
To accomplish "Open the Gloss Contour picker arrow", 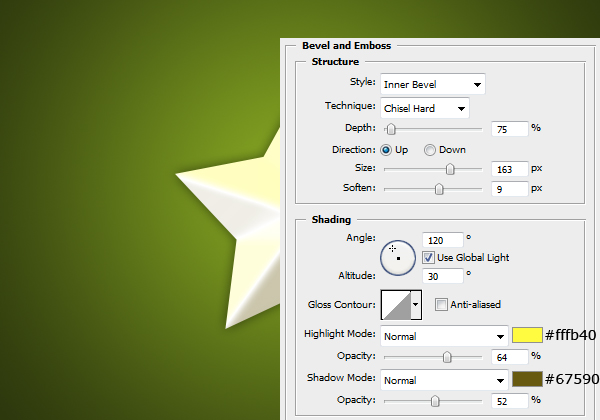I will click(416, 305).
